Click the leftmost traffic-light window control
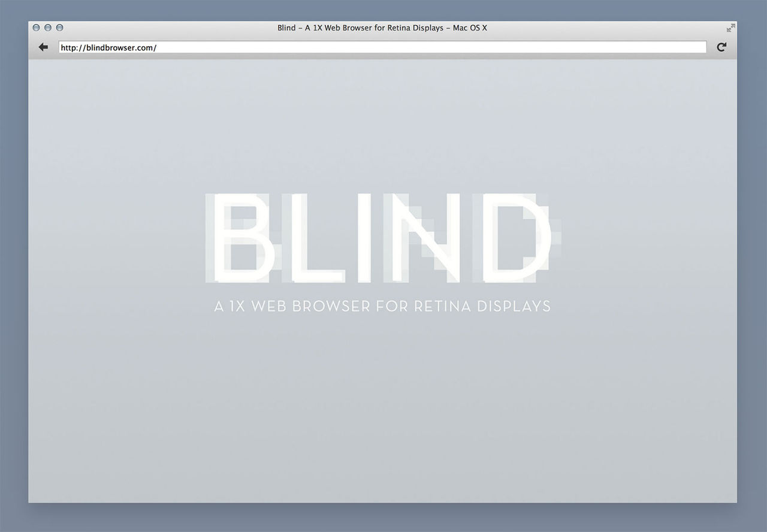The width and height of the screenshot is (767, 532). point(35,27)
